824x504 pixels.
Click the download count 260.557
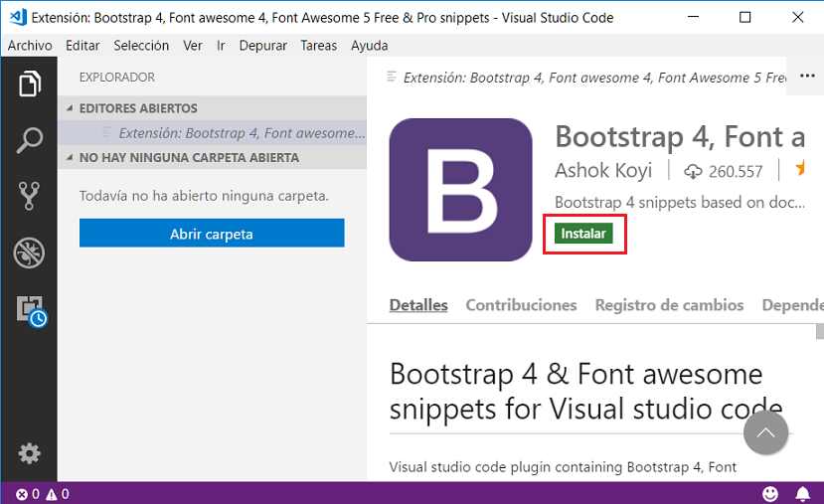coord(736,171)
